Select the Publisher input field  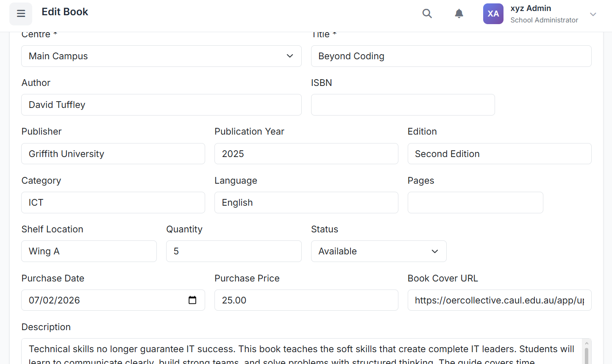pos(113,154)
